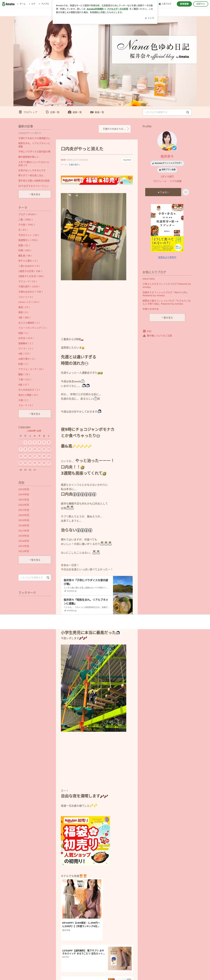The image size is (210, 980).
Task: Open the 人気ブログ star link
Action: click(x=165, y=4)
